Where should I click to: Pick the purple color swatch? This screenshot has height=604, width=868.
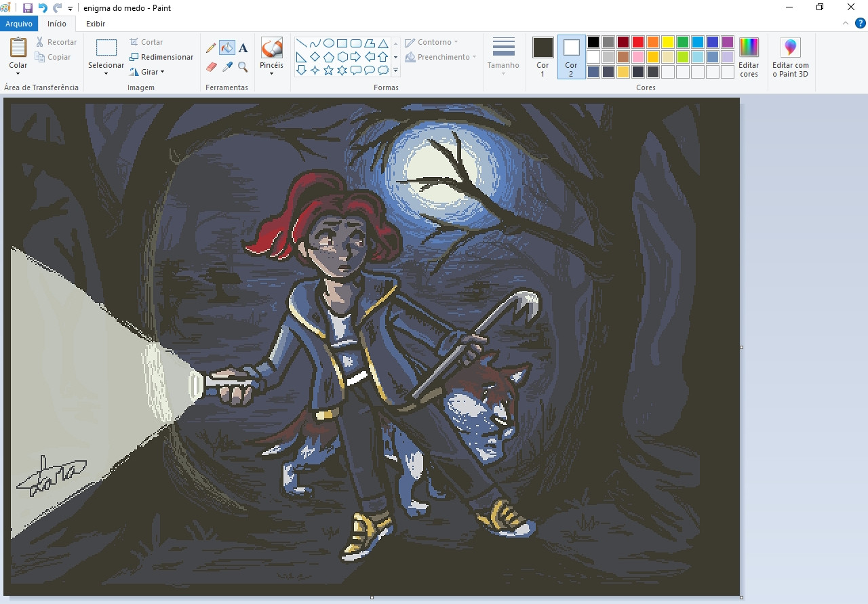pyautogui.click(x=728, y=42)
